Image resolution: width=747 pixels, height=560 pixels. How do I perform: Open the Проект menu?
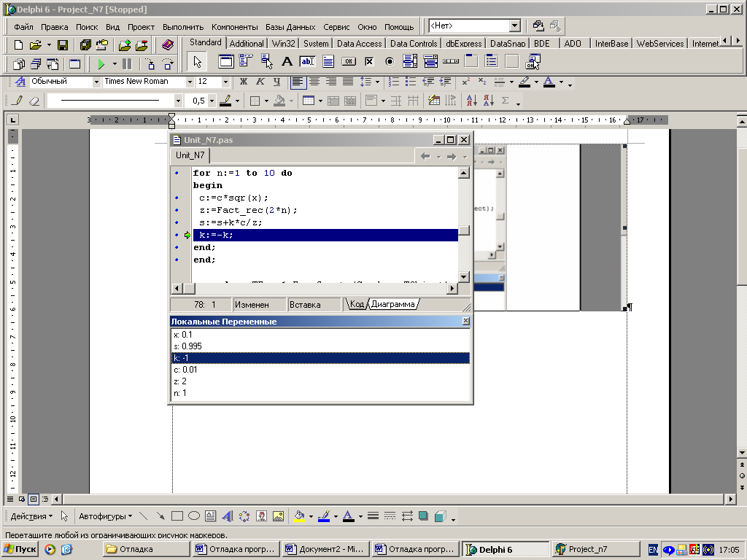(x=141, y=27)
